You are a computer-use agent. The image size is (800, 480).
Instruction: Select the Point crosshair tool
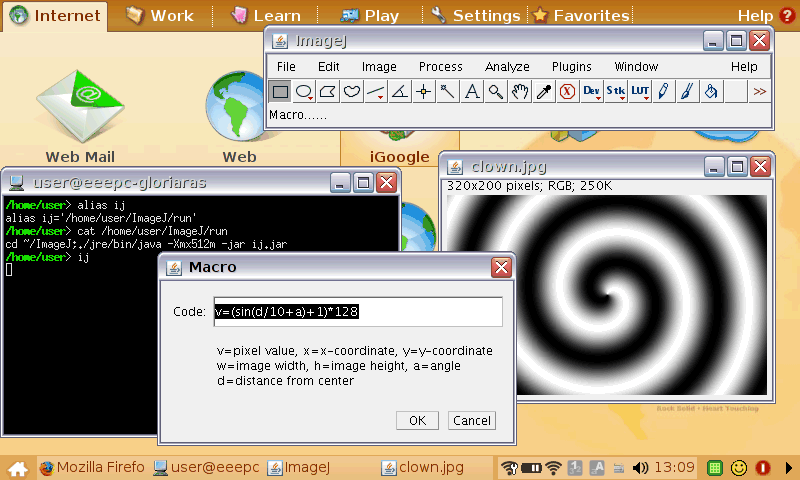click(x=423, y=92)
